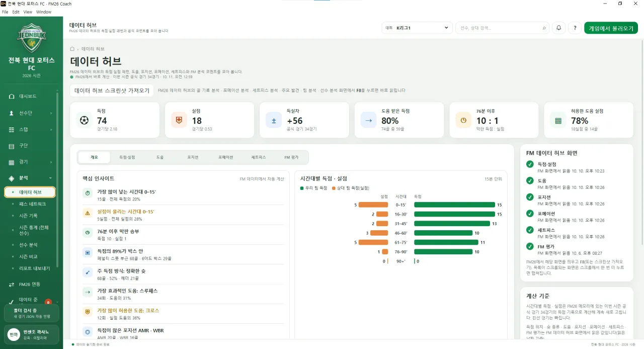Click the 실점이 몰리는 시간대 warning icon
Viewport: 644px width, 349px height.
point(88,213)
